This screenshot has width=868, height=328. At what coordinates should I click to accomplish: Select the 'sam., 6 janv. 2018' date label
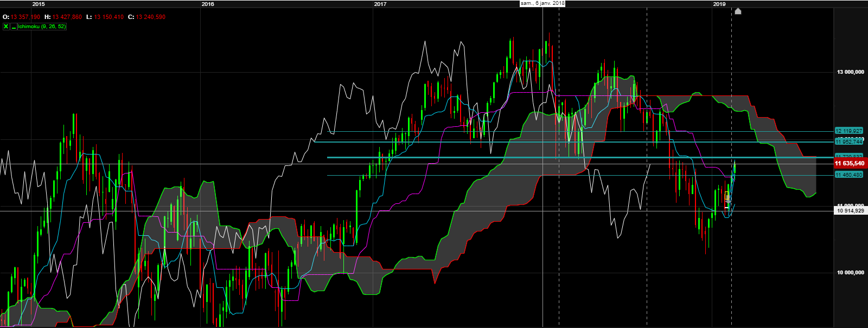click(542, 3)
